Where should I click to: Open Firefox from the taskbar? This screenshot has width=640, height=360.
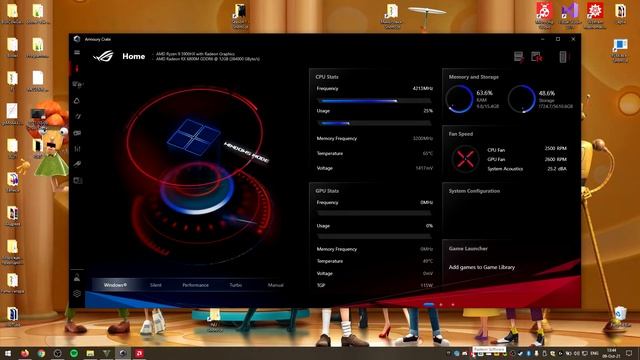(24, 353)
